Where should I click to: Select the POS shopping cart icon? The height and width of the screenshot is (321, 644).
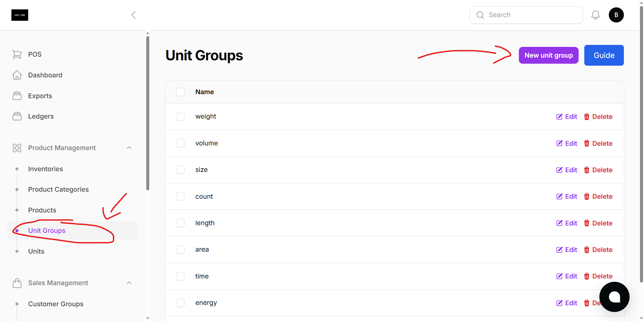[17, 54]
